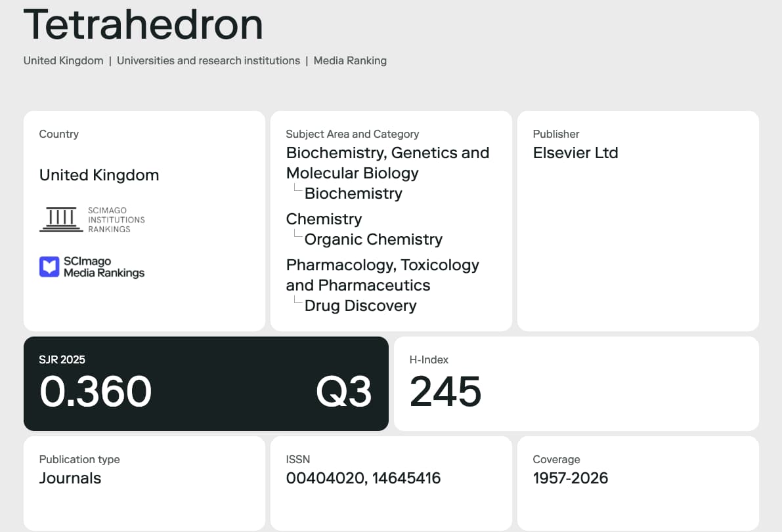The height and width of the screenshot is (532, 782).
Task: Open the Organic Chemistry category
Action: pos(374,239)
